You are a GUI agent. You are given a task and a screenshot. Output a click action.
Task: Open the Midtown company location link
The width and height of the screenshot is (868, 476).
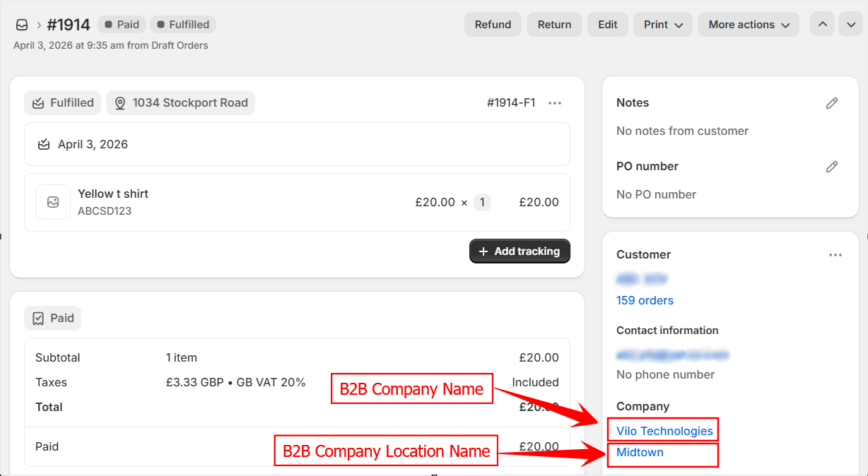pos(640,453)
